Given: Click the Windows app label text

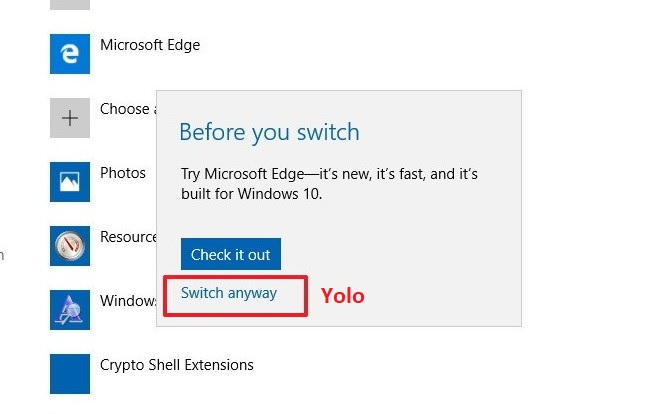Looking at the screenshot, I should pos(128,301).
